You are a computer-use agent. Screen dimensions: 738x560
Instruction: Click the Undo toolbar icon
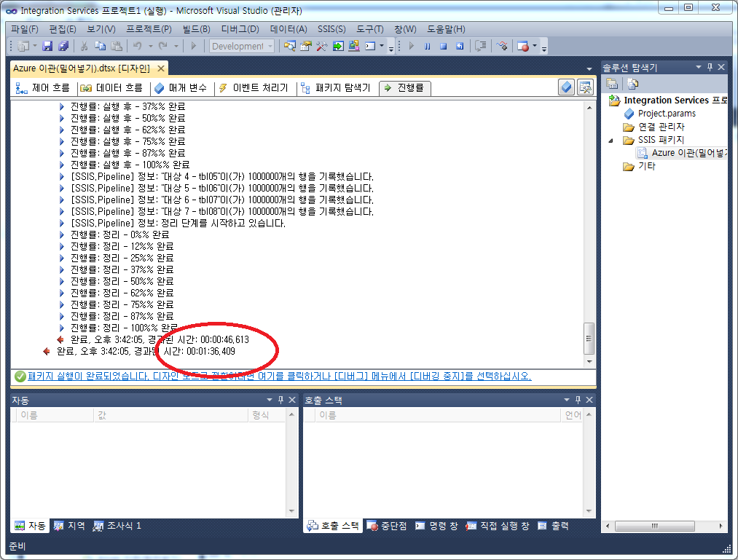coord(138,46)
